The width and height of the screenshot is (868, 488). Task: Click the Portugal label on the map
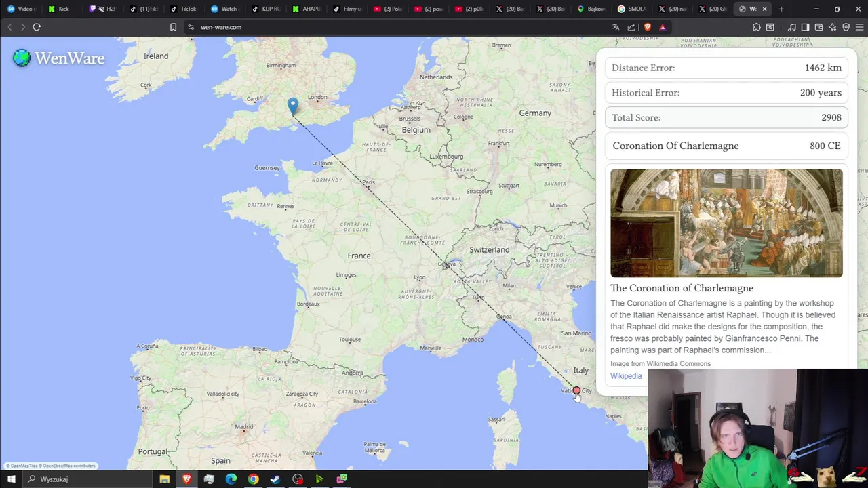(x=153, y=451)
